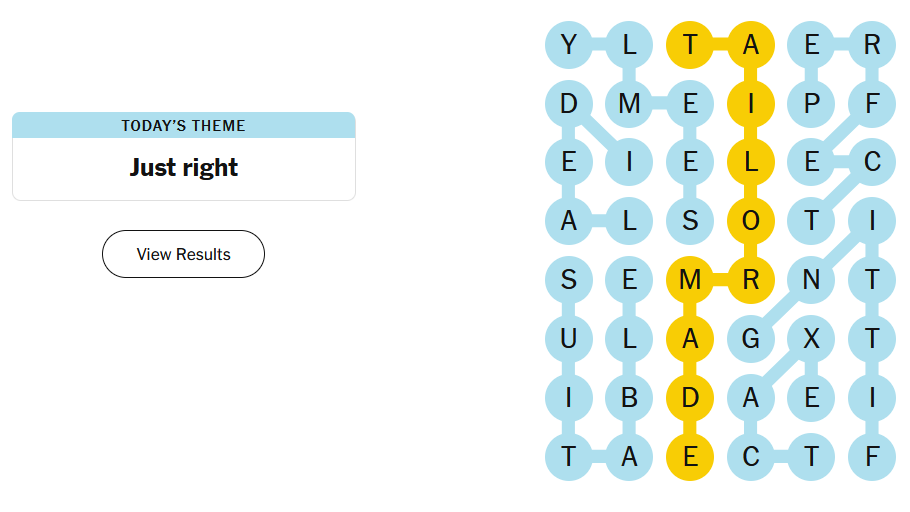Click the Today's Theme header
Viewport: 910px width, 512px height.
[x=183, y=125]
